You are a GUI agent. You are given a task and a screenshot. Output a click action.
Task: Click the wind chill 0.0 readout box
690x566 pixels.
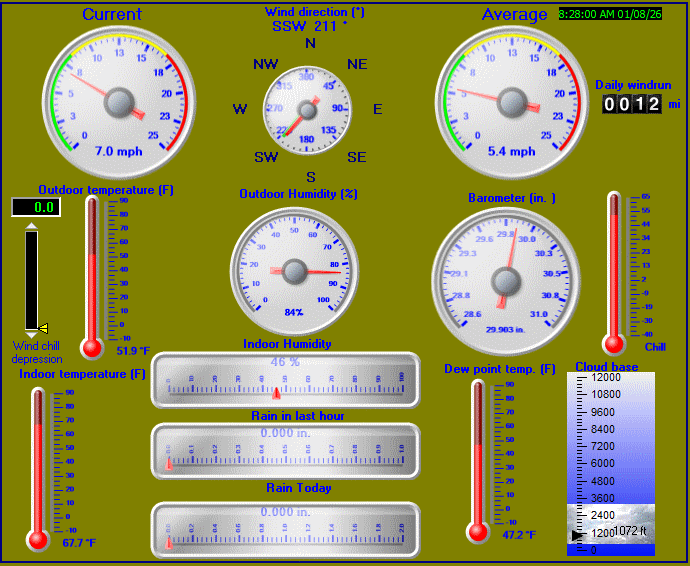[35, 207]
